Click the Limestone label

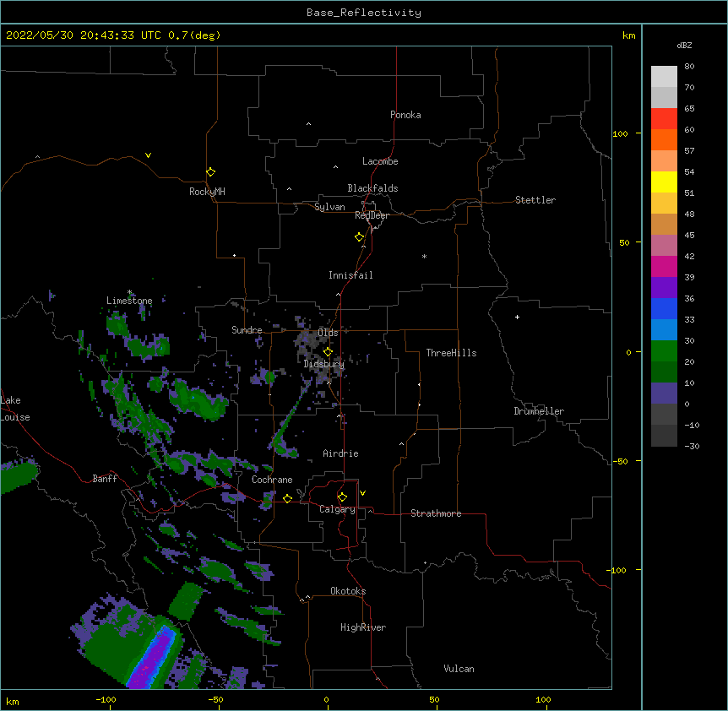(x=129, y=301)
